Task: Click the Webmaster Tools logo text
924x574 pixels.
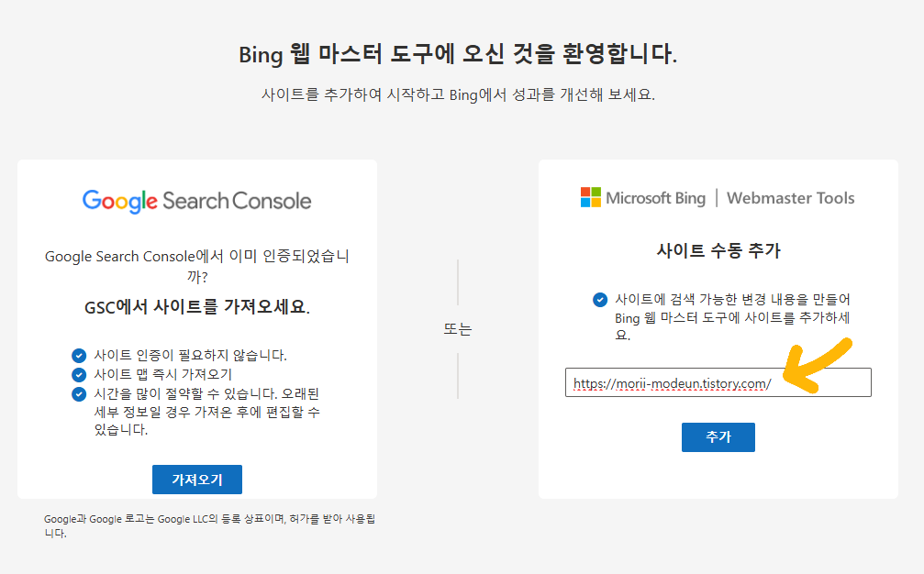Action: point(790,198)
